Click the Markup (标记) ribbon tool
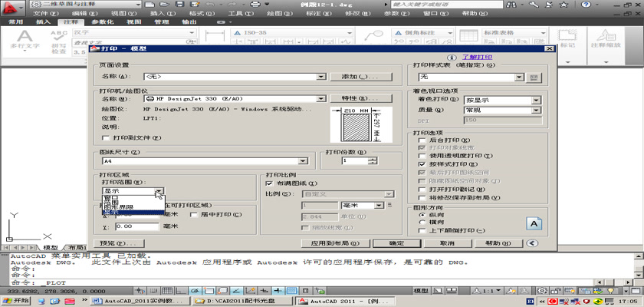 [567, 39]
